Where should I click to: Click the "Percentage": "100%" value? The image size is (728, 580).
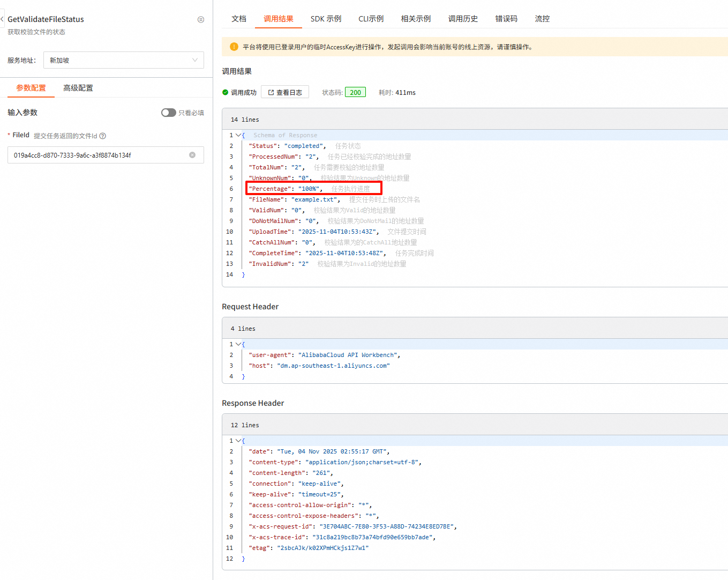click(309, 189)
